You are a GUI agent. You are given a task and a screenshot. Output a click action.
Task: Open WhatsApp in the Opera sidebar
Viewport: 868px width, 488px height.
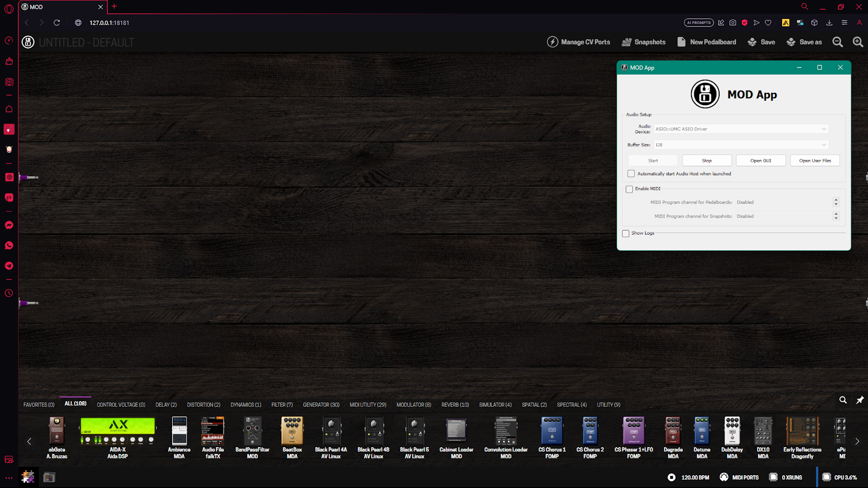[9, 246]
